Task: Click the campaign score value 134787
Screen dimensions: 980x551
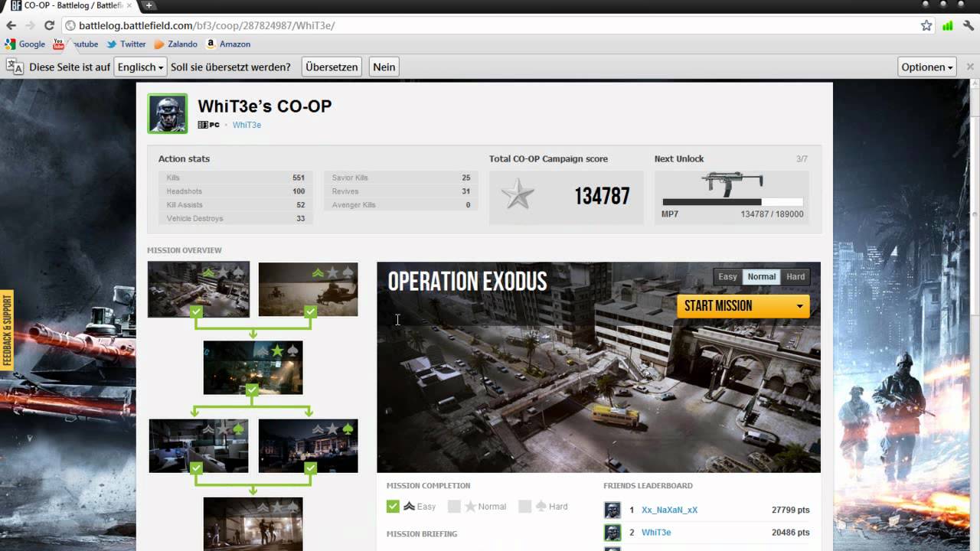Action: pos(602,196)
